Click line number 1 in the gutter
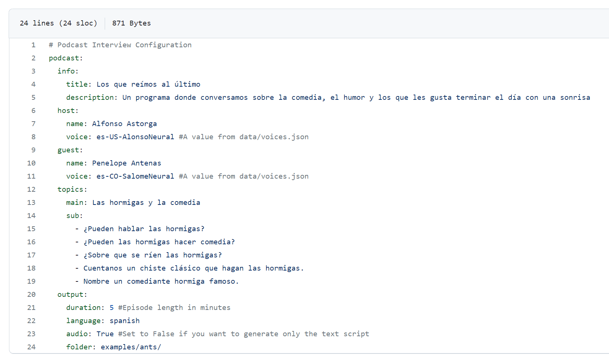Image resolution: width=609 pixels, height=364 pixels. pos(33,45)
